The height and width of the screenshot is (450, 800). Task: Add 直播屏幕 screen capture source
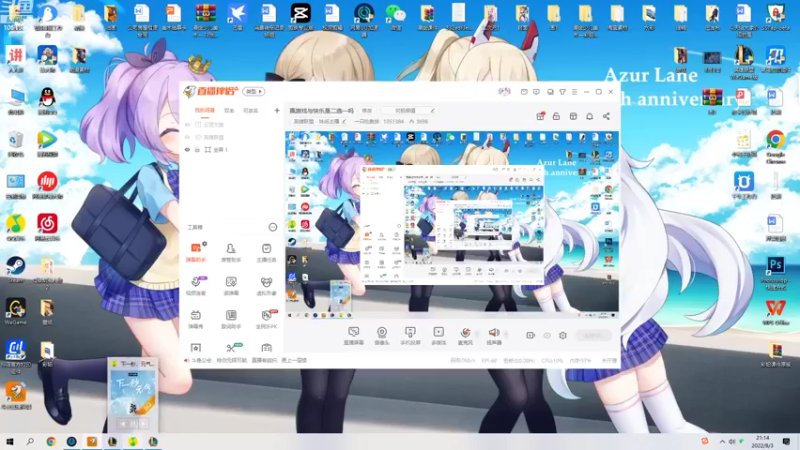click(354, 336)
